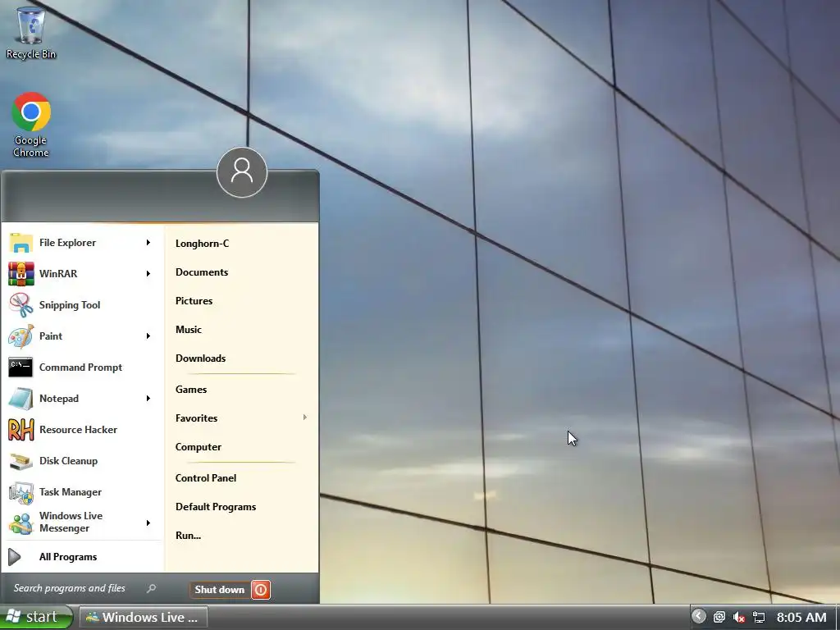The height and width of the screenshot is (630, 840).
Task: Open the Downloads folder link
Action: [x=200, y=358]
